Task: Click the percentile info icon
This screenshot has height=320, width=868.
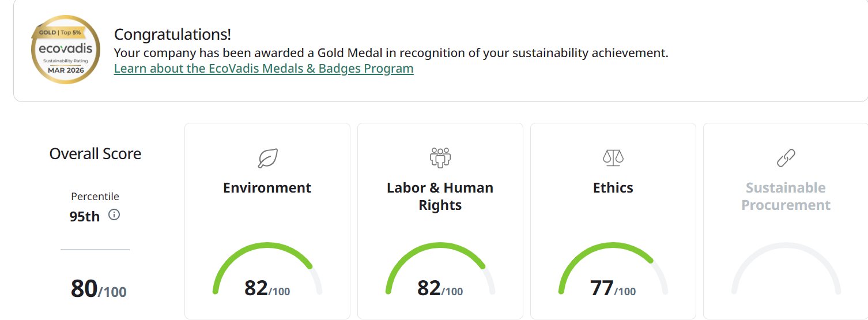Action: click(114, 215)
